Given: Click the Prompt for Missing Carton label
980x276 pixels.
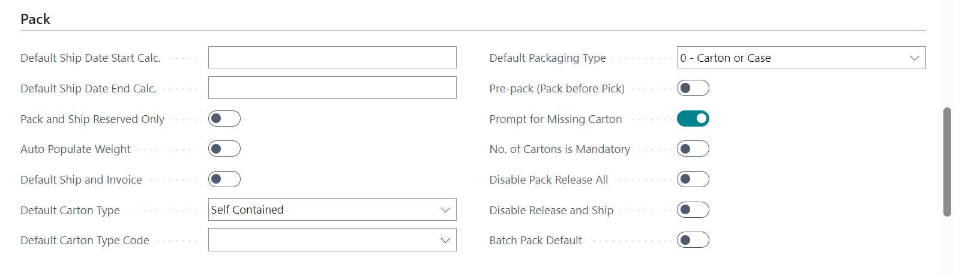Looking at the screenshot, I should [555, 119].
